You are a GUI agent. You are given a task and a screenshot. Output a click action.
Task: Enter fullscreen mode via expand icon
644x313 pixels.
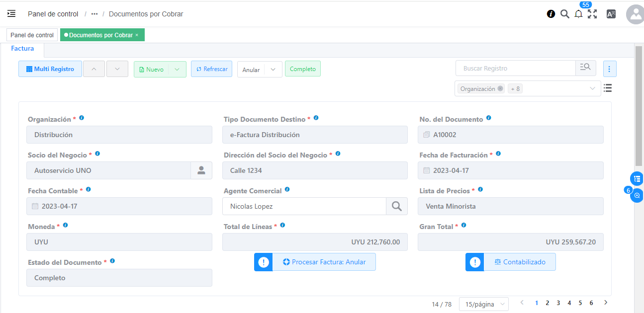pos(592,14)
